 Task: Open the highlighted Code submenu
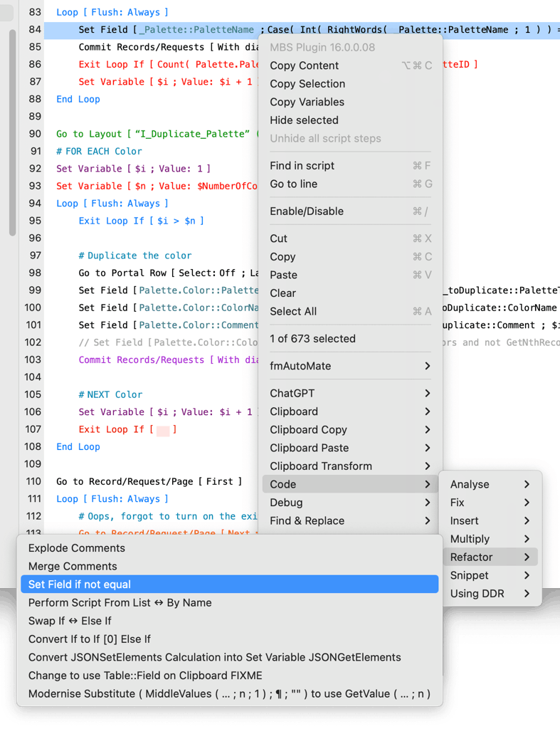pyautogui.click(x=350, y=484)
